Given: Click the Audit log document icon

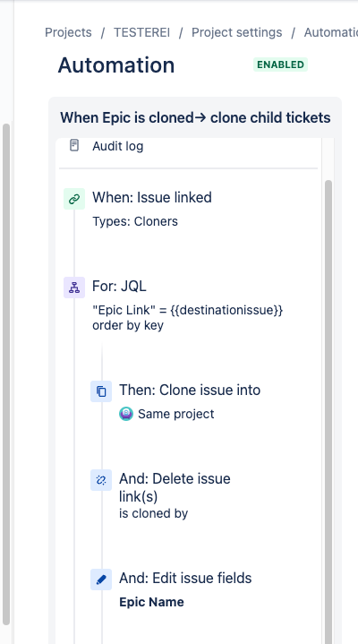Looking at the screenshot, I should tap(74, 145).
